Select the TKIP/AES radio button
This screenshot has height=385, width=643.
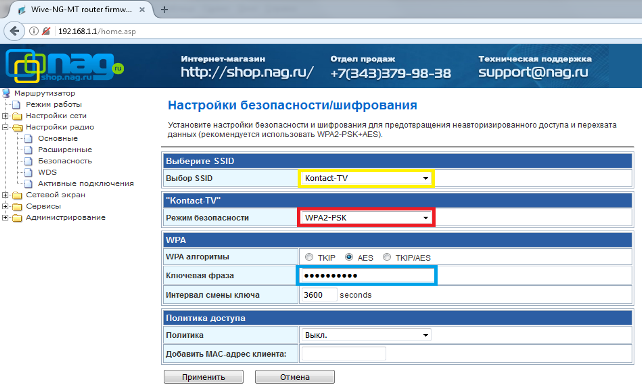(x=387, y=257)
